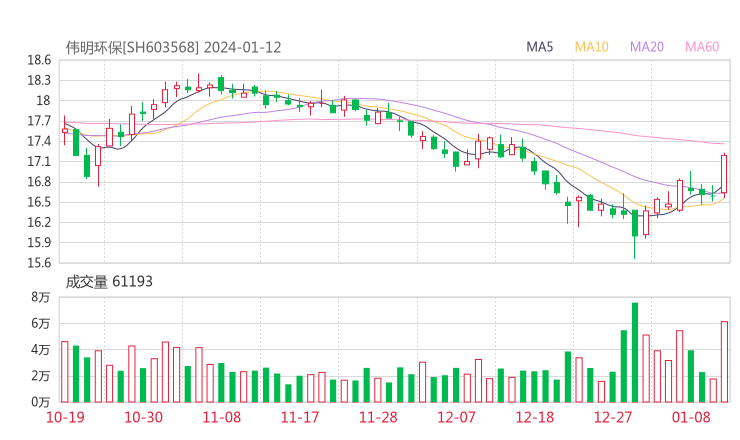Click the 15.9 price axis label

click(x=39, y=242)
